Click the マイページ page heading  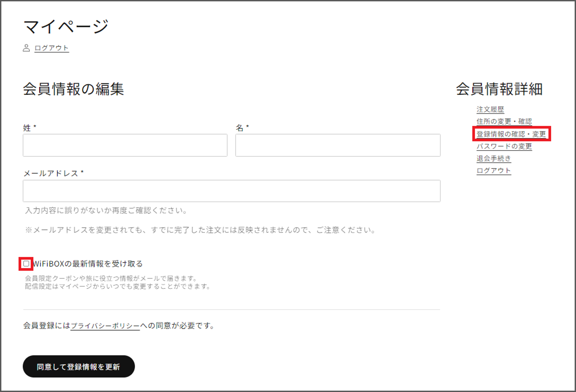pyautogui.click(x=66, y=26)
